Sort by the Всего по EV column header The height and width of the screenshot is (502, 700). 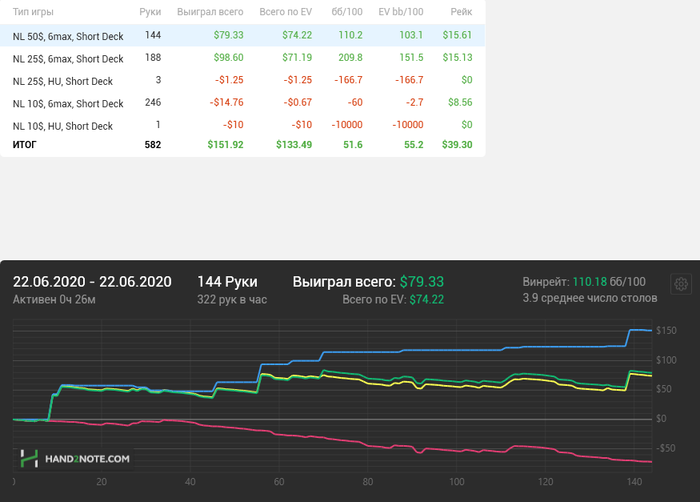(x=285, y=12)
